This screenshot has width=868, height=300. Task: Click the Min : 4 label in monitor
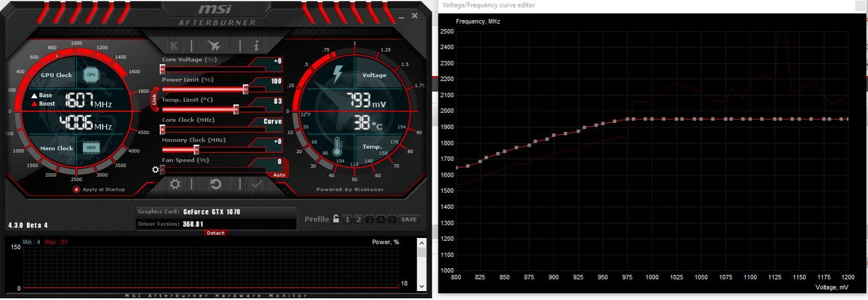coord(31,242)
